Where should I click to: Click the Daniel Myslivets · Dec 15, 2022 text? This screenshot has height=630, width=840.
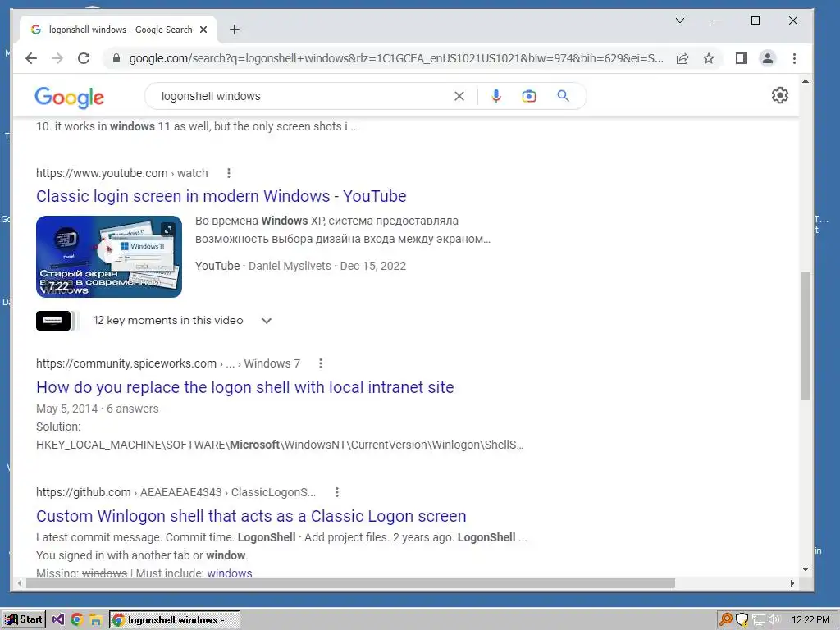click(327, 267)
